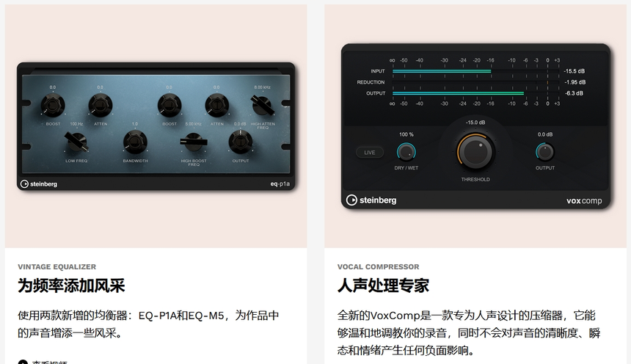Viewport: 631px width, 364px height.
Task: Click the VOCAL COMPRESSOR category label
Action: point(379,266)
